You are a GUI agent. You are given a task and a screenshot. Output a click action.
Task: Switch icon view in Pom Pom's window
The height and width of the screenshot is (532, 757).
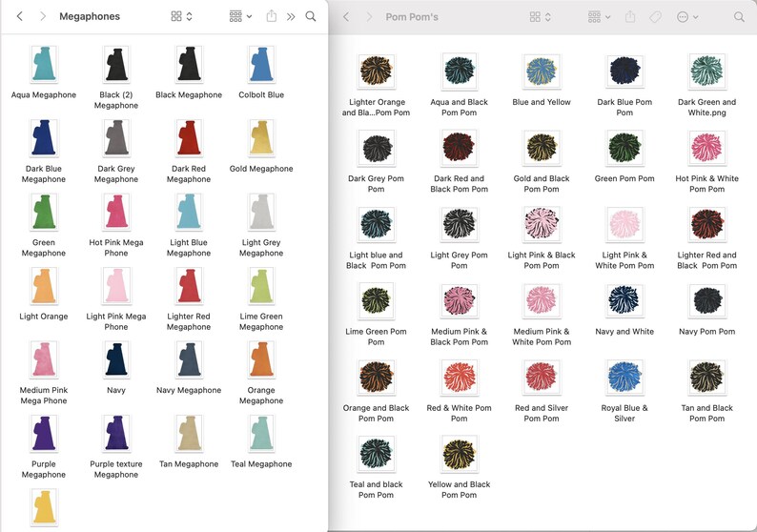point(541,17)
